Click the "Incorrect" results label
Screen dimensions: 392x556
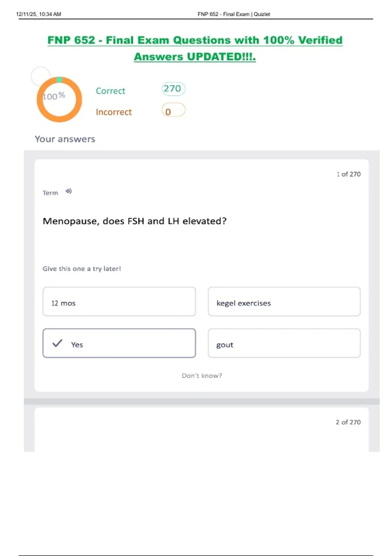(114, 112)
